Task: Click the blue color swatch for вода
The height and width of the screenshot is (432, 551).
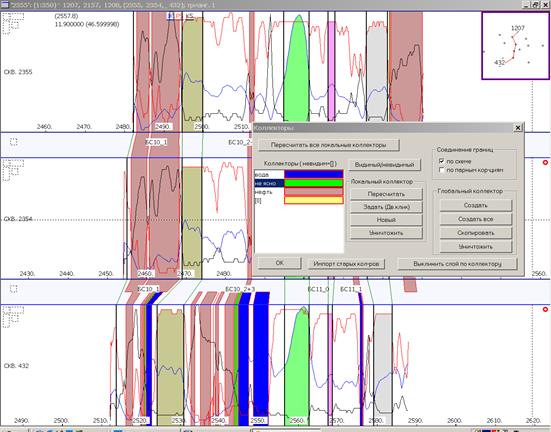Action: [x=313, y=174]
